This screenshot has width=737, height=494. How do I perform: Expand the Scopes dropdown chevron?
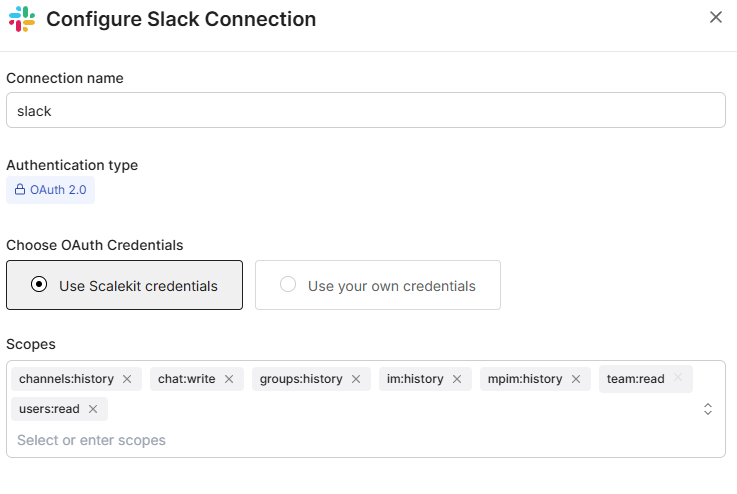(708, 409)
